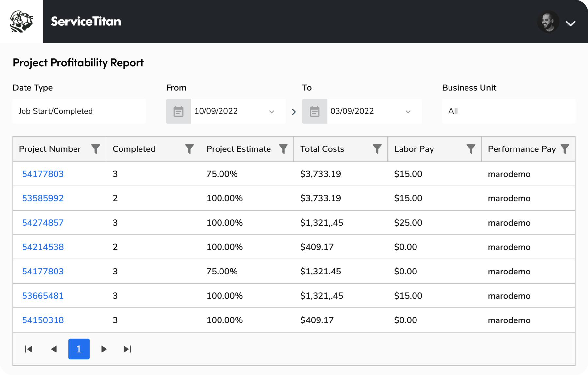The height and width of the screenshot is (375, 588).
Task: Open the Business Unit selector showing All
Action: (508, 111)
